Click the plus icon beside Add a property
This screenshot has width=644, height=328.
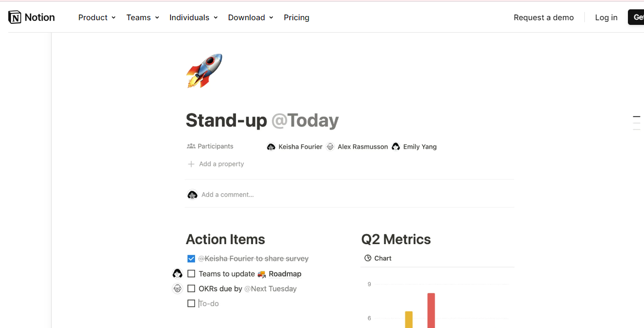coord(191,164)
